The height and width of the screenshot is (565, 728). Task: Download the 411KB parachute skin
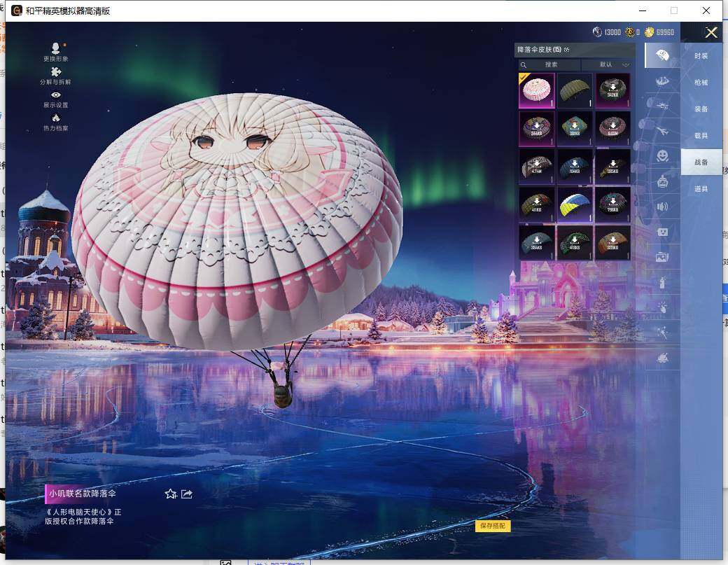pyautogui.click(x=537, y=204)
